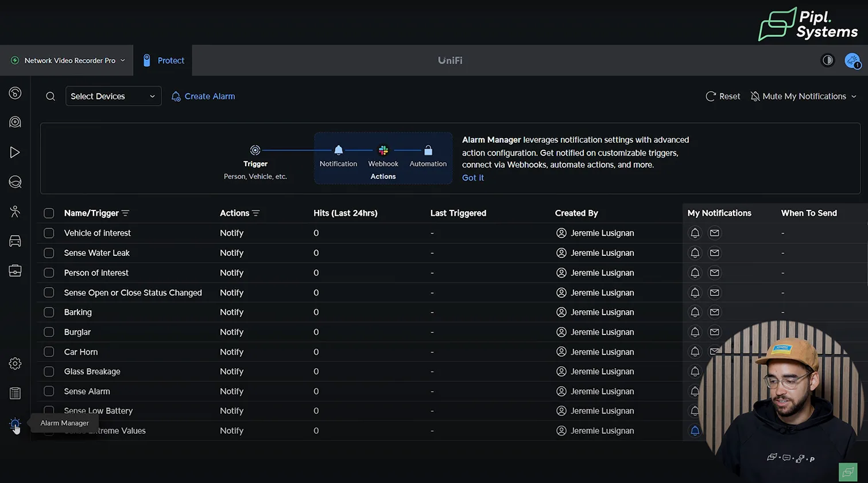The width and height of the screenshot is (868, 483).
Task: Open the system log list icon in sidebar
Action: 15,394
